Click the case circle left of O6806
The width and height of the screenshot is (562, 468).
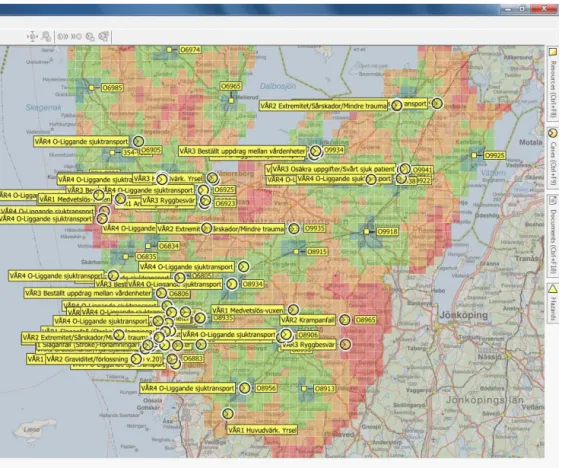[x=161, y=293]
